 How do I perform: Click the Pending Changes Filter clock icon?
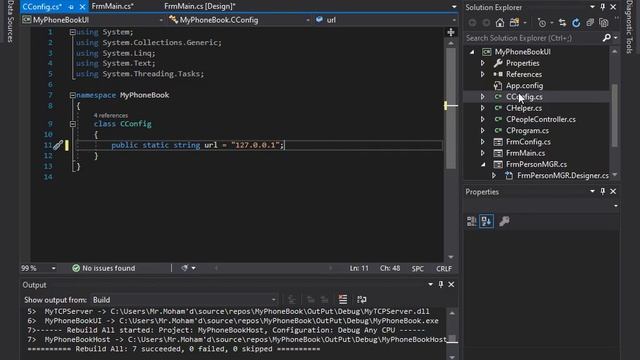(x=542, y=23)
